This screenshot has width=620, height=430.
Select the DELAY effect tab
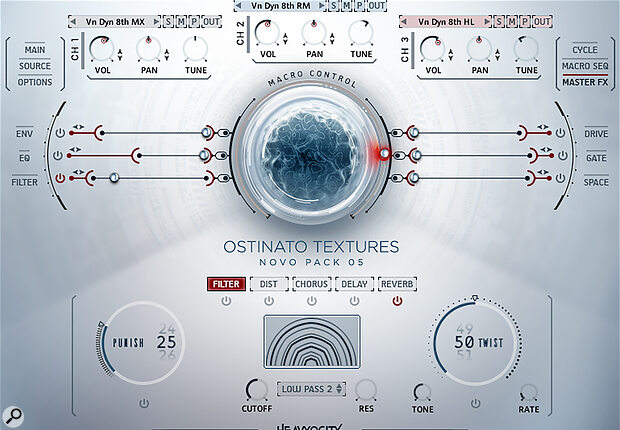tap(354, 284)
